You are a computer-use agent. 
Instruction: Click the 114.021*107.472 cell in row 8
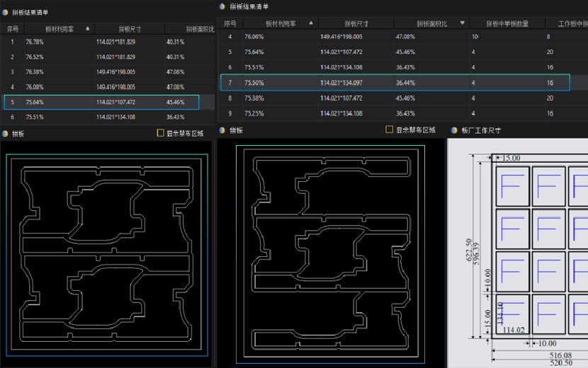point(341,98)
